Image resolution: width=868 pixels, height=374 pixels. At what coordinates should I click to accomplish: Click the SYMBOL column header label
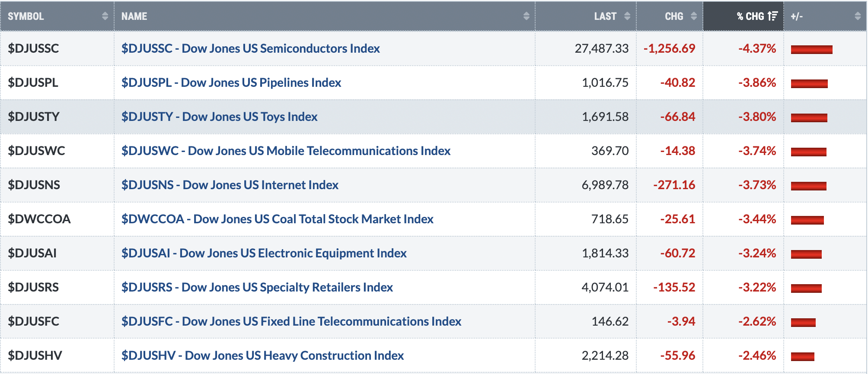(x=26, y=16)
